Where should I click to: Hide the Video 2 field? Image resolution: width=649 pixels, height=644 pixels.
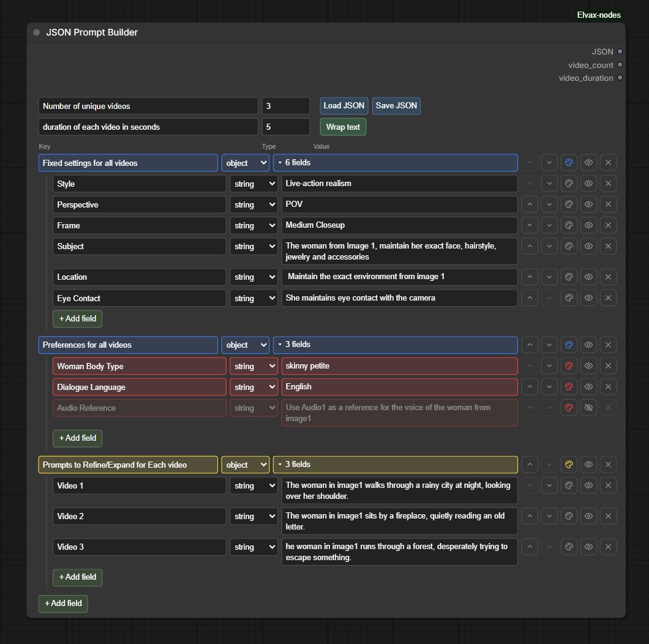pyautogui.click(x=588, y=516)
